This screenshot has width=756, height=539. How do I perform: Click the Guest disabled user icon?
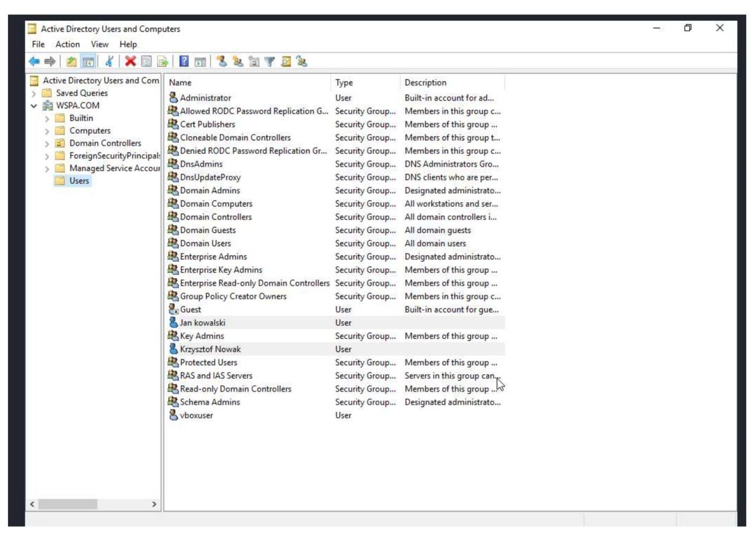[x=173, y=309]
